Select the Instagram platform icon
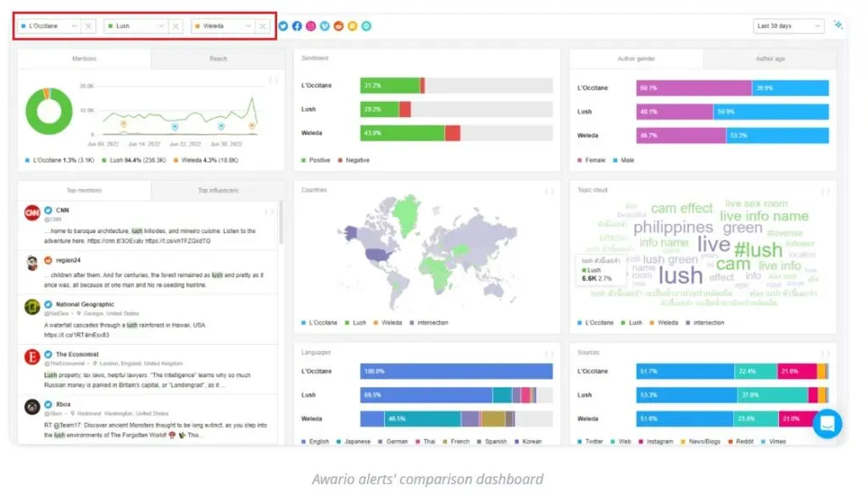The height and width of the screenshot is (495, 868). [310, 25]
